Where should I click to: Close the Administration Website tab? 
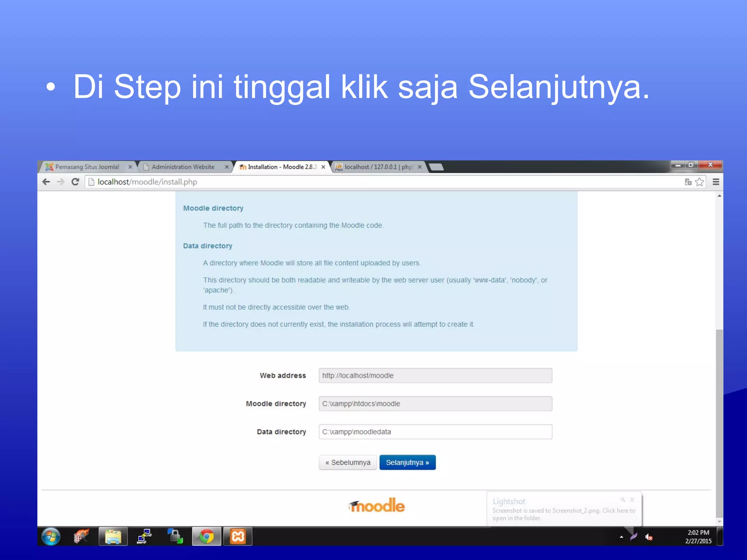click(227, 167)
